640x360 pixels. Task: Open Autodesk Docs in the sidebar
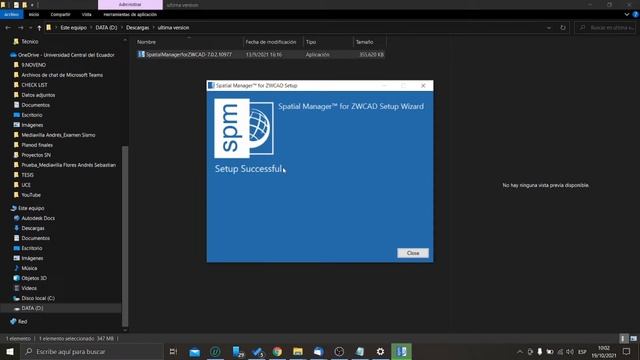tap(38, 218)
